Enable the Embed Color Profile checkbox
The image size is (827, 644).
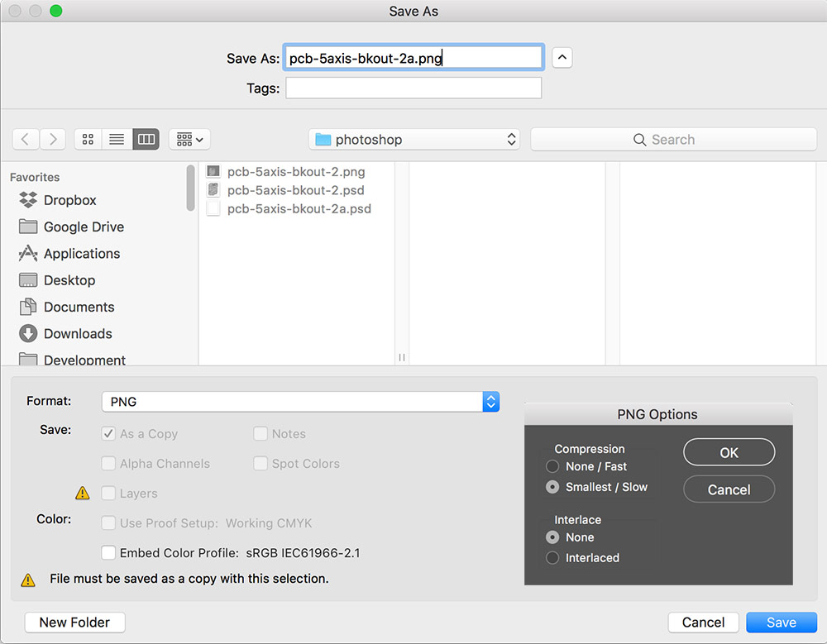(108, 552)
